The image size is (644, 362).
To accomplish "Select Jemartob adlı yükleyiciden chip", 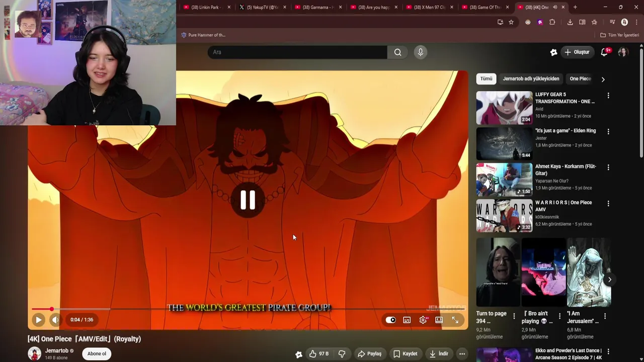I will click(x=531, y=78).
